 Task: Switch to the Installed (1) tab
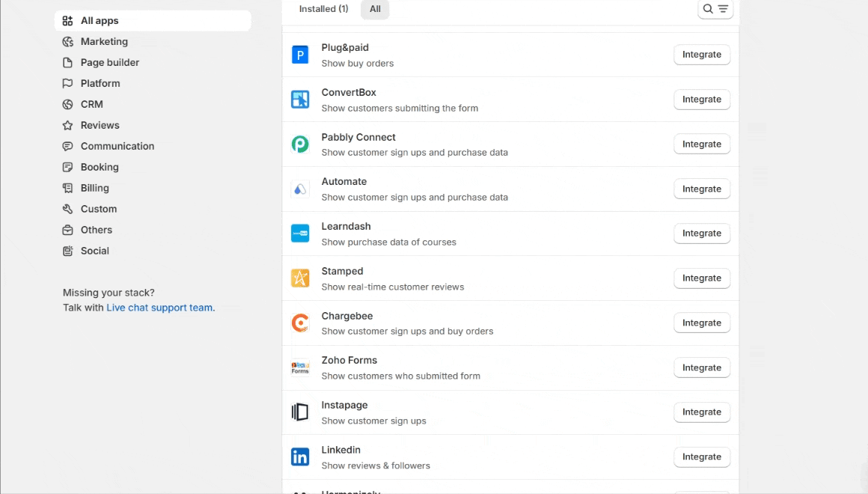pyautogui.click(x=324, y=9)
